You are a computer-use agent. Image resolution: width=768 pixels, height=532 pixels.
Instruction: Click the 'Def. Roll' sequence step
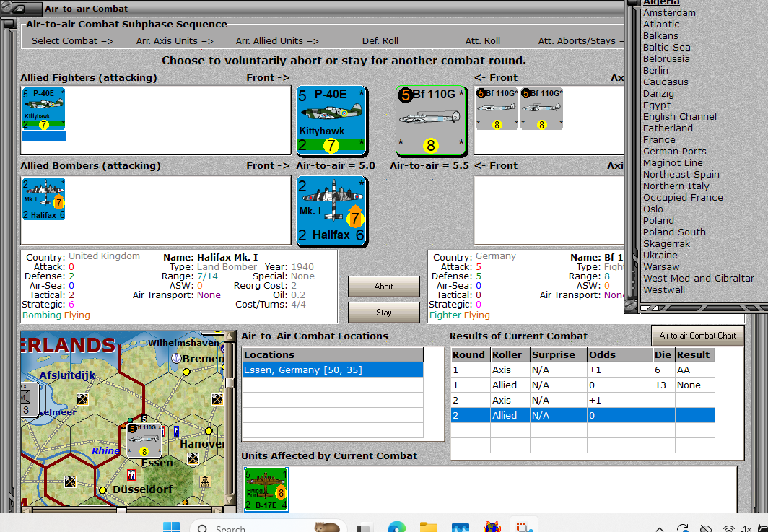[380, 41]
